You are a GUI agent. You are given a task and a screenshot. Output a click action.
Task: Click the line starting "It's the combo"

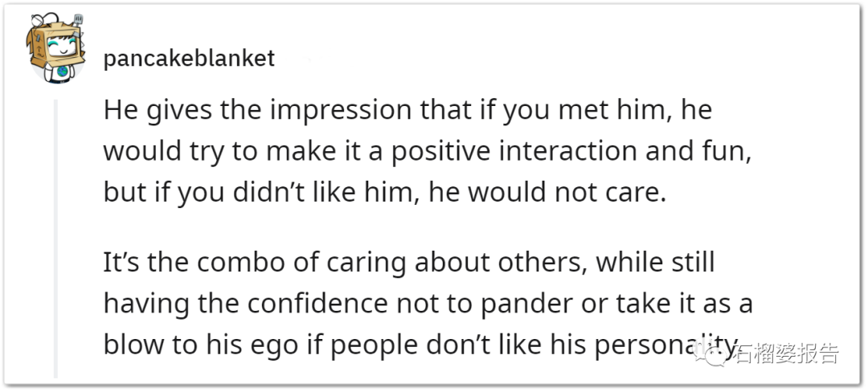coord(409,263)
